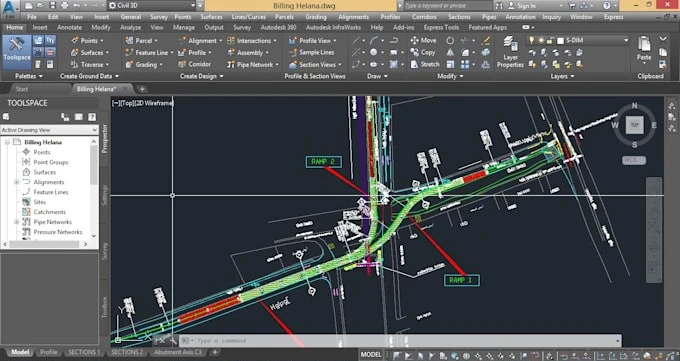Choose the Move tool in Modify panel
The image size is (680, 361).
coord(423,40)
